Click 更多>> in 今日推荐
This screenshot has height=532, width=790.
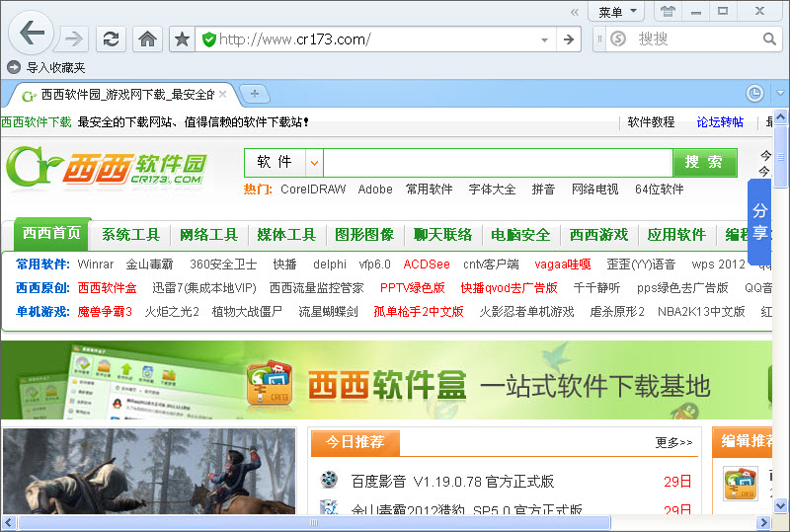tap(673, 442)
